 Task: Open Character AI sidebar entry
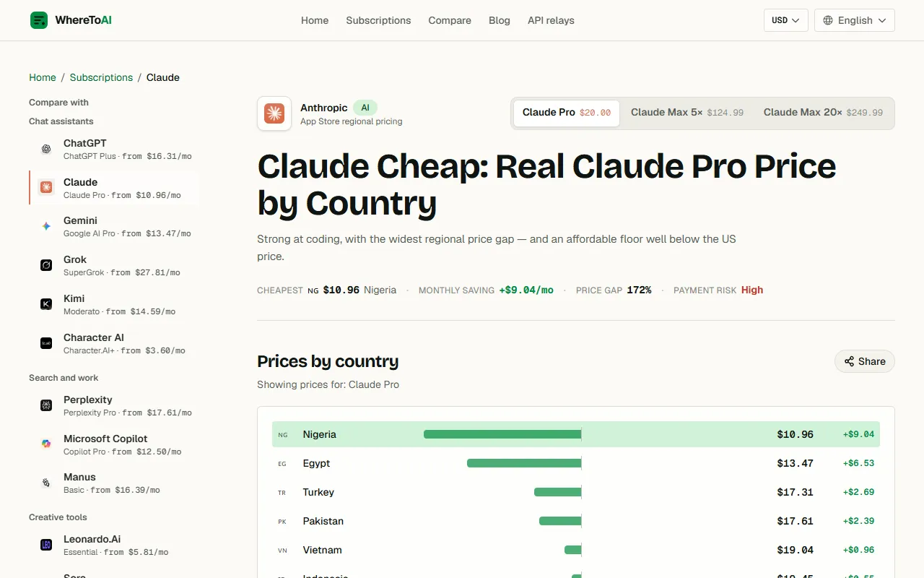click(114, 343)
